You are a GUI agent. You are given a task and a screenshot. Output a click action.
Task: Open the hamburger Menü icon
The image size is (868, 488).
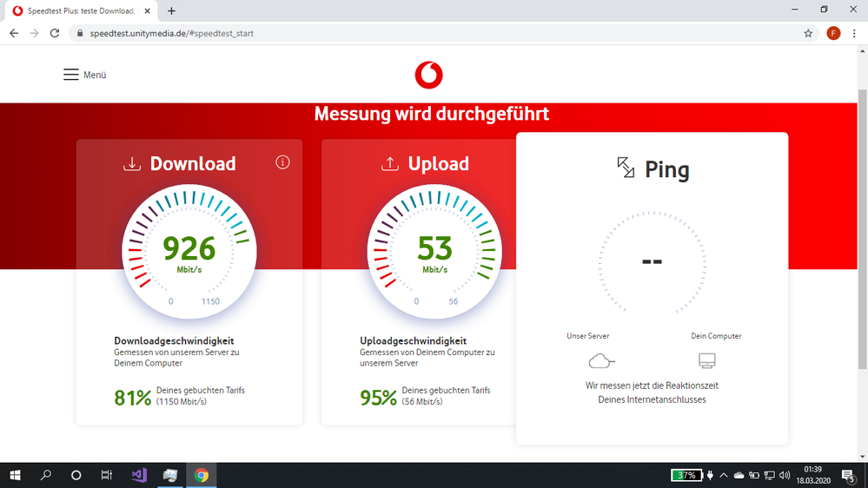coord(71,75)
